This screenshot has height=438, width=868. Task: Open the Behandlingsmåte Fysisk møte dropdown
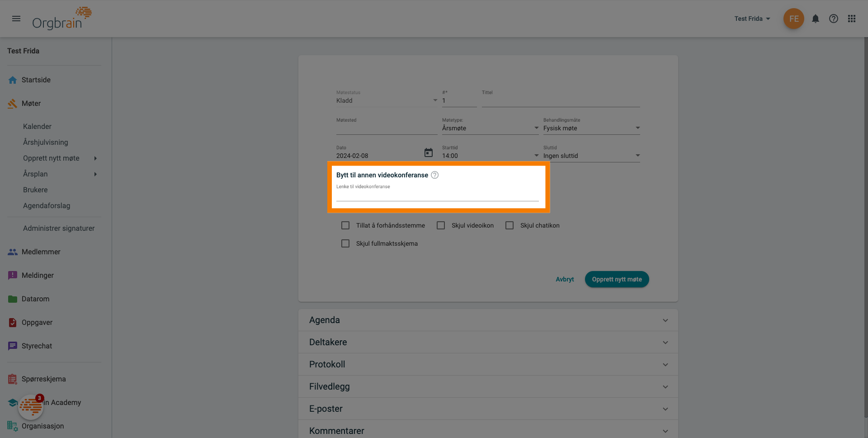pyautogui.click(x=591, y=128)
